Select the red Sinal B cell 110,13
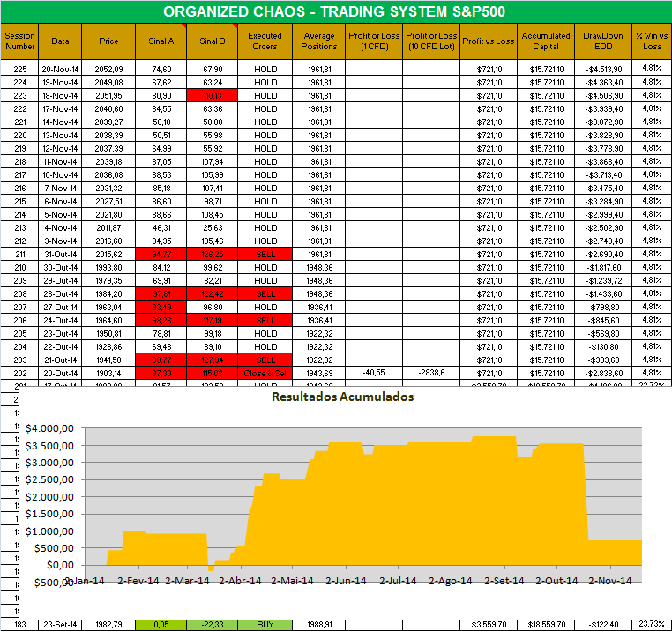The image size is (672, 631). tap(213, 95)
